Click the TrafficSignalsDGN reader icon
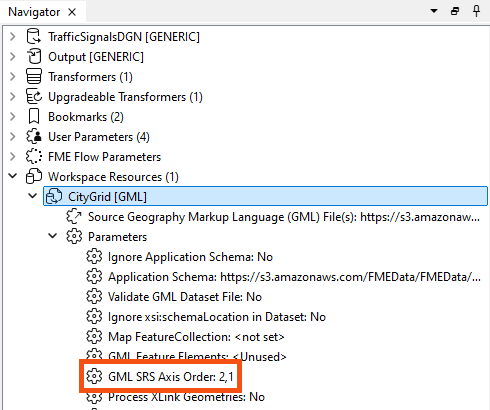The image size is (490, 410). point(34,37)
